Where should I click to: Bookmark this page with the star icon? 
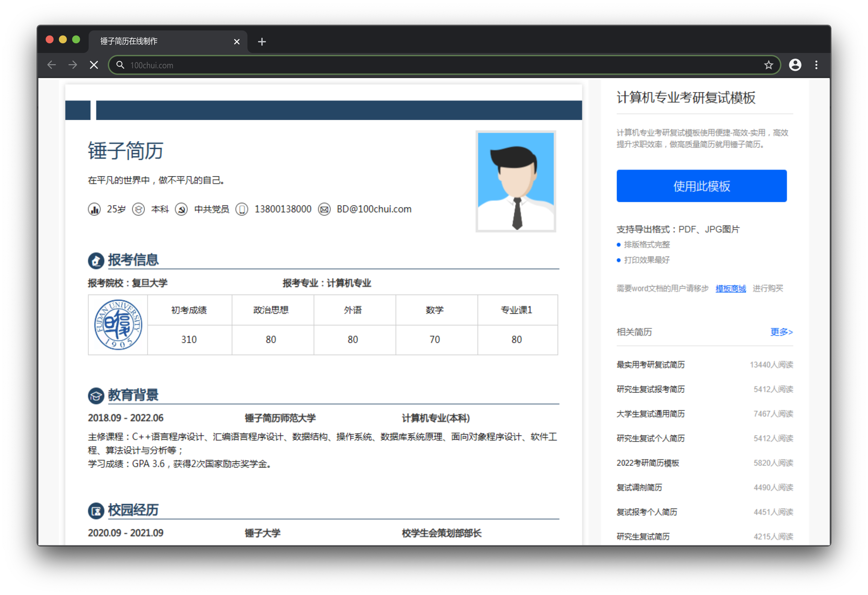coord(769,65)
